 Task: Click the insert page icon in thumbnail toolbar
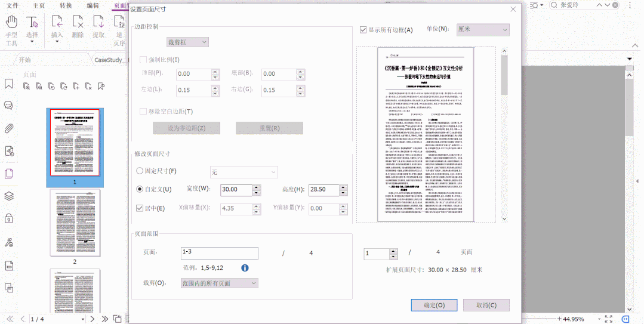tap(76, 87)
